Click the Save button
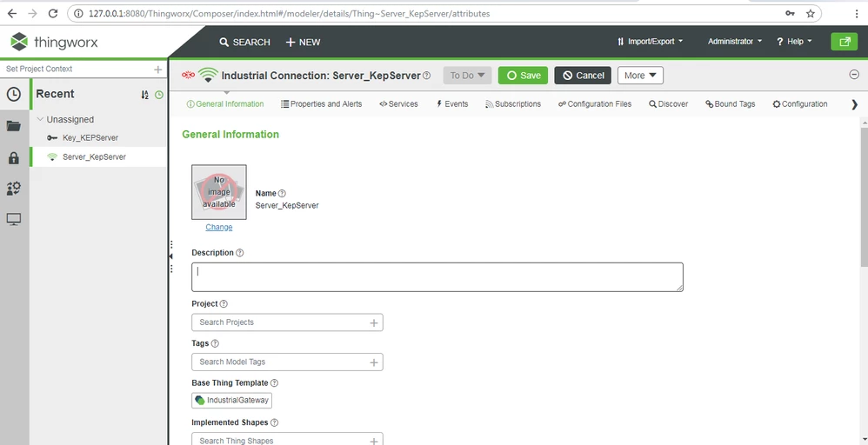Viewport: 868px width, 445px height. click(523, 76)
